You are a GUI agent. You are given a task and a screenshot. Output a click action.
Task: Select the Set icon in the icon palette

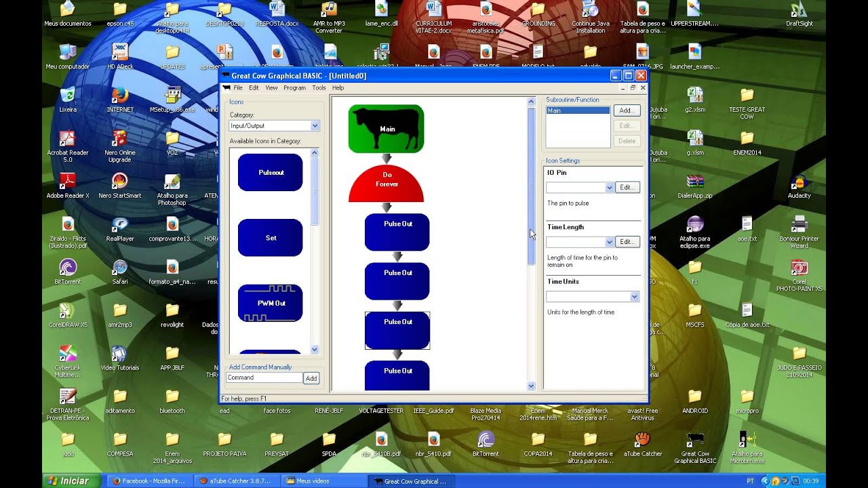click(271, 238)
